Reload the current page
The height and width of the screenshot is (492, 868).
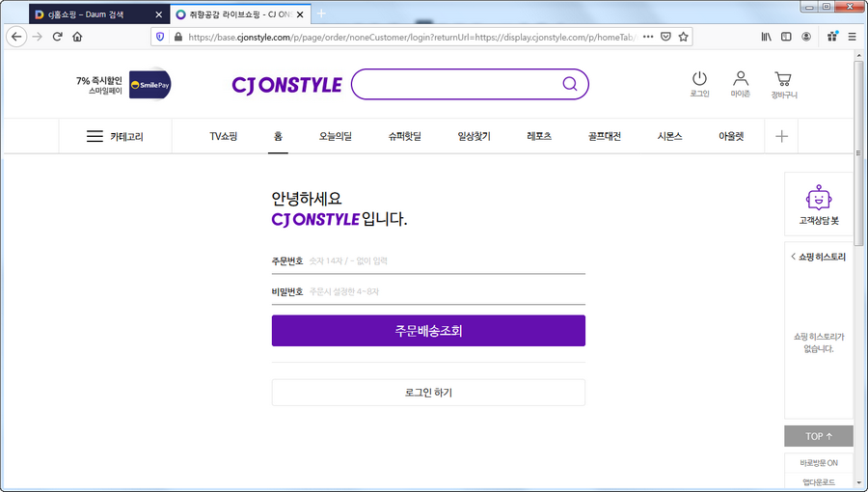pyautogui.click(x=57, y=37)
